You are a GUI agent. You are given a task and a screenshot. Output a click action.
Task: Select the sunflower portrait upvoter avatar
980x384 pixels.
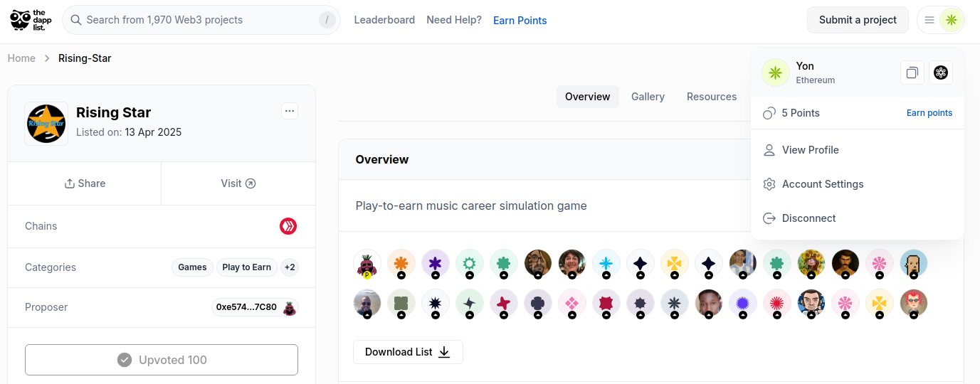(811, 264)
